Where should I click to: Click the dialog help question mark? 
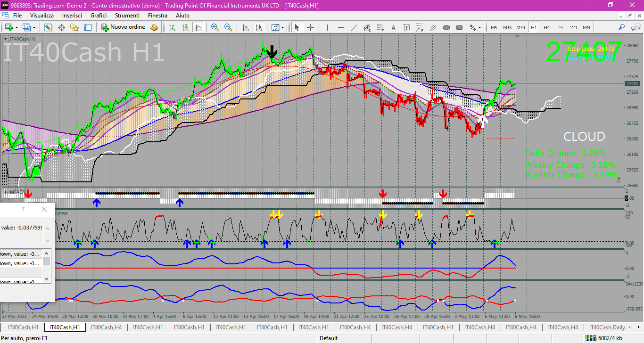(x=23, y=209)
